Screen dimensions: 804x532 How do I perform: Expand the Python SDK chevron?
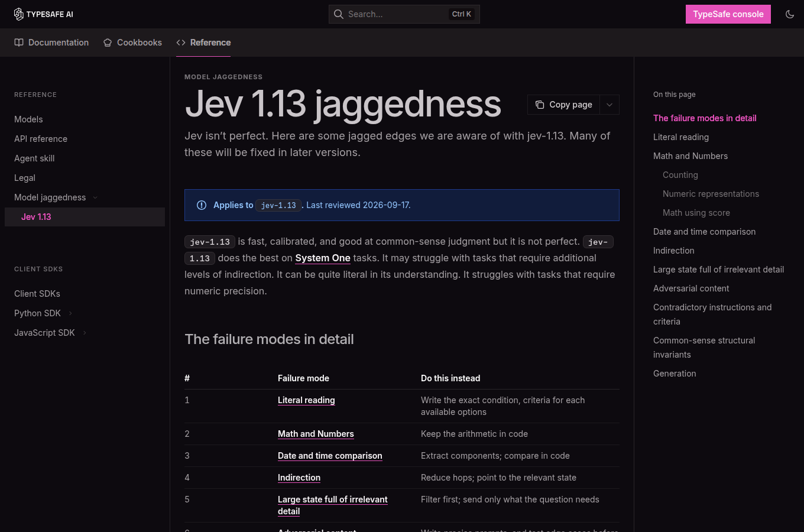pos(70,313)
